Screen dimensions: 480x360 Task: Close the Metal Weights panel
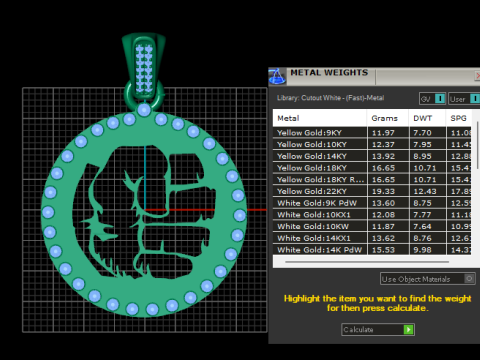pos(477,76)
